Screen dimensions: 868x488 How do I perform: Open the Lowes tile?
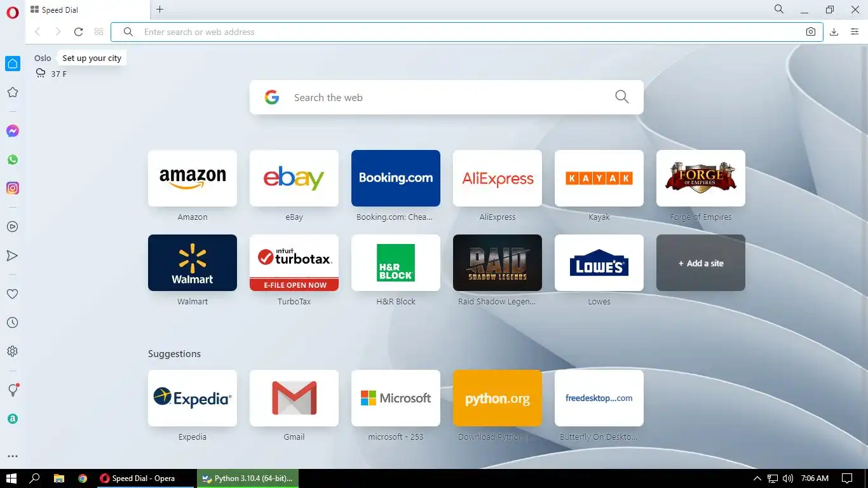pos(599,262)
